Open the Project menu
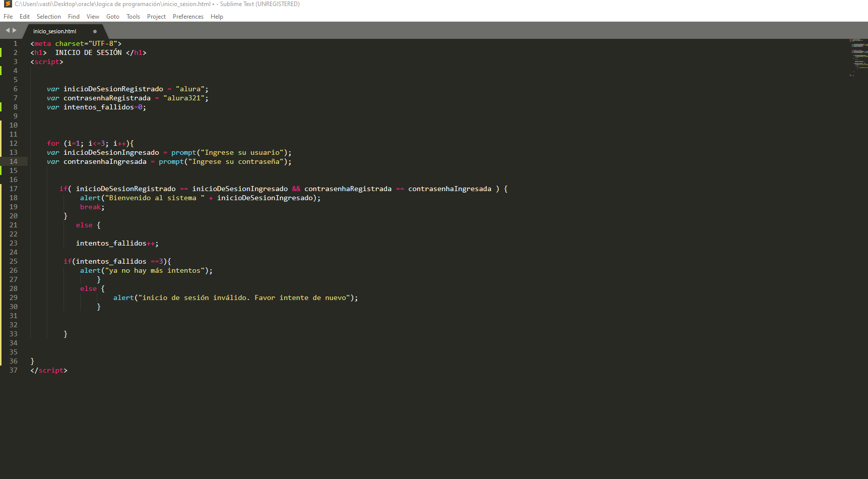Viewport: 868px width, 479px height. (x=156, y=17)
